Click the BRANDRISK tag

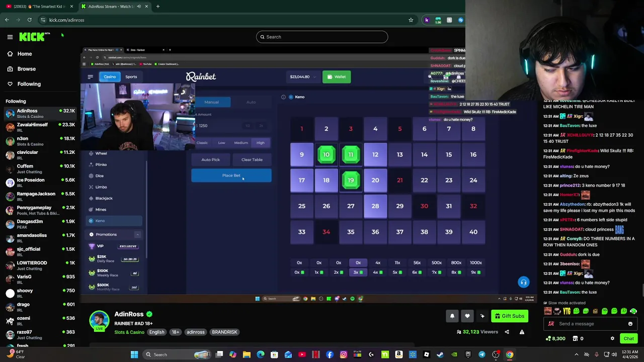[224, 332]
